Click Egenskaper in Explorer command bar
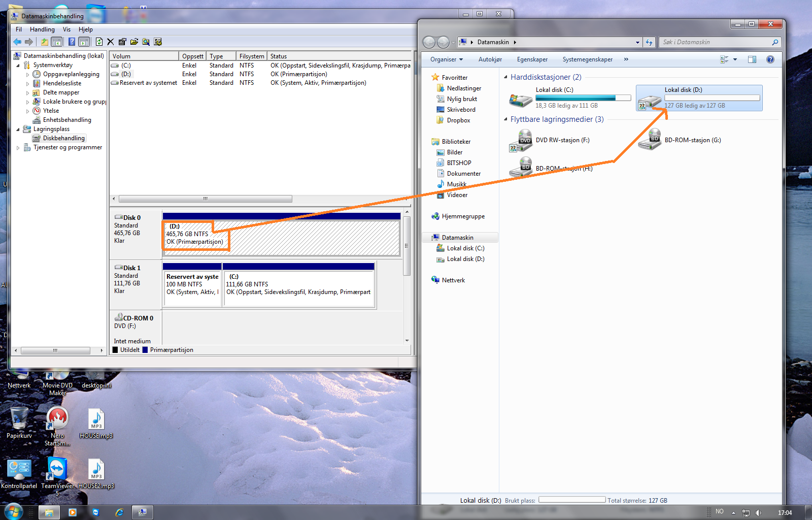 [x=532, y=59]
